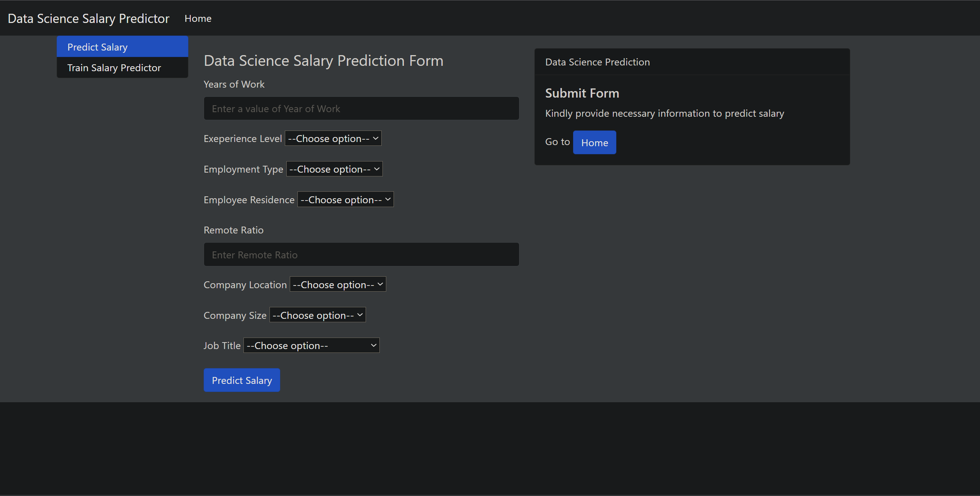
Task: Focus the Years of Work input field
Action: pos(361,108)
